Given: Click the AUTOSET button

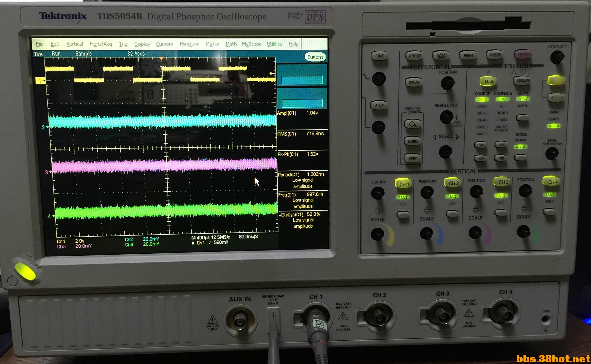Looking at the screenshot, I should pos(415,56).
